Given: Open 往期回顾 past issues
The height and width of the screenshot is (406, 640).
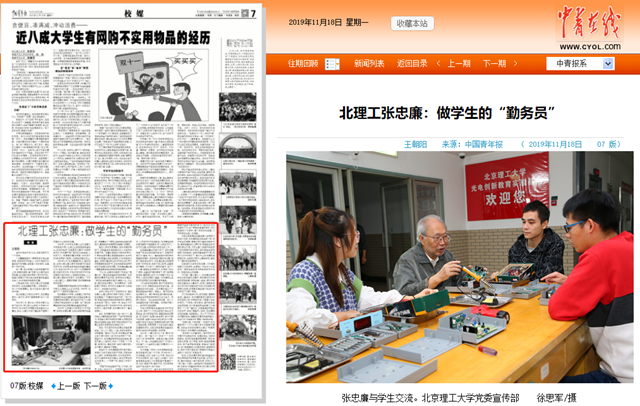Looking at the screenshot, I should tap(303, 63).
